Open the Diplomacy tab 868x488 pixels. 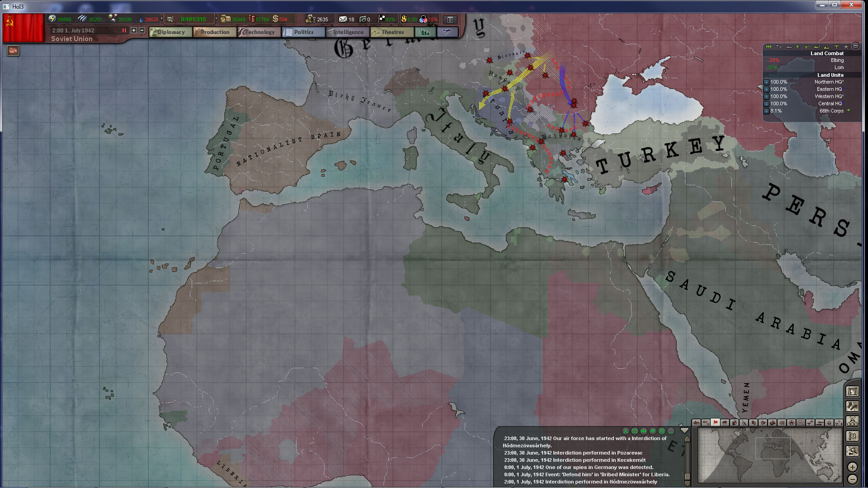170,32
